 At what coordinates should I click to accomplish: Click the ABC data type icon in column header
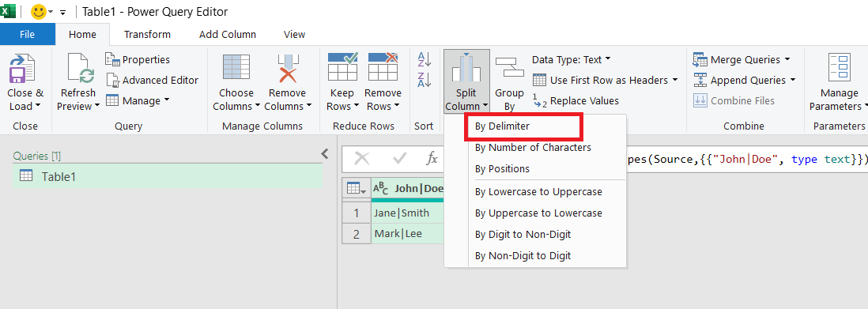coord(381,188)
